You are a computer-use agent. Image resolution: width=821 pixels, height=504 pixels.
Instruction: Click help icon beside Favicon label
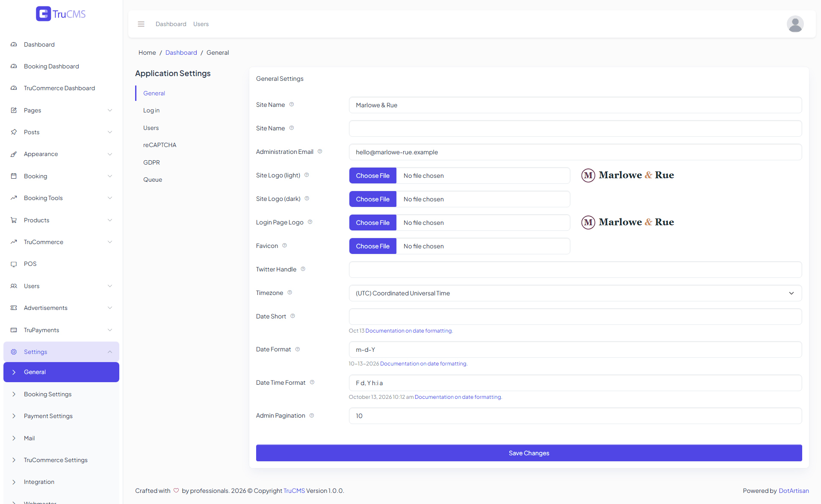pyautogui.click(x=284, y=245)
